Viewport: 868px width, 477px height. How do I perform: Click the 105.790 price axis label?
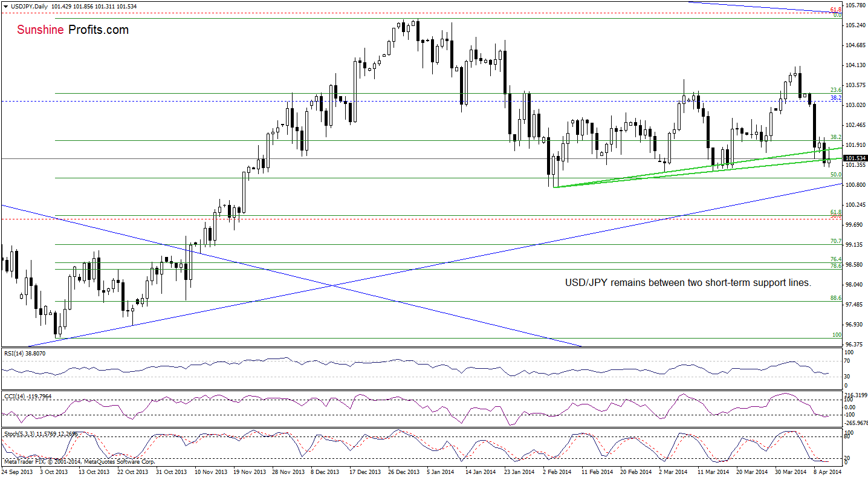click(x=855, y=5)
